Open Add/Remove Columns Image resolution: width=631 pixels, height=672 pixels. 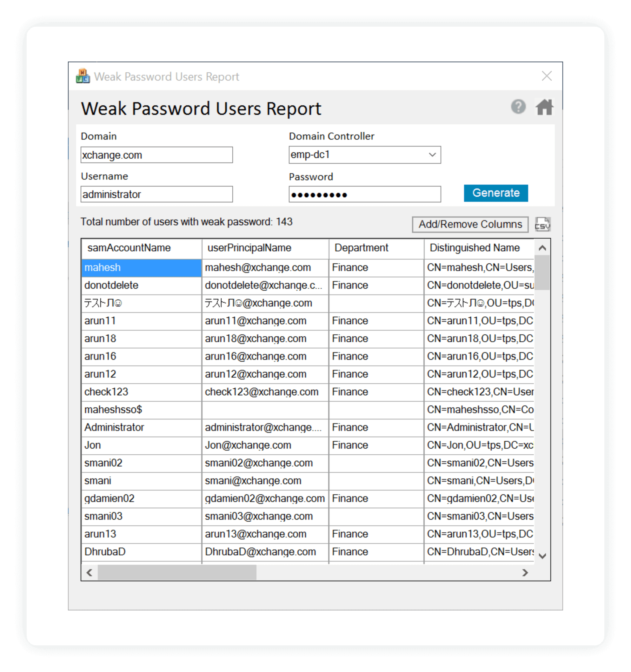point(470,224)
